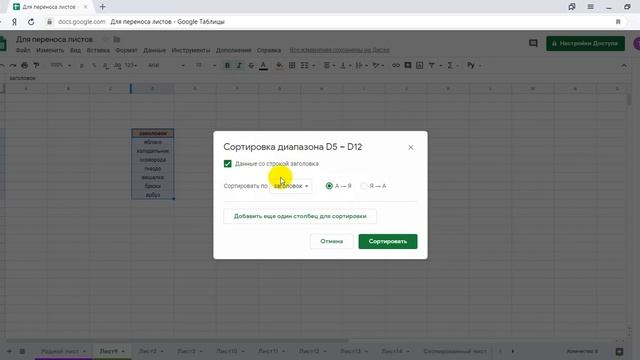Screen dimensions: 640x360
Task: Open the fill color picker
Action: coord(279,65)
